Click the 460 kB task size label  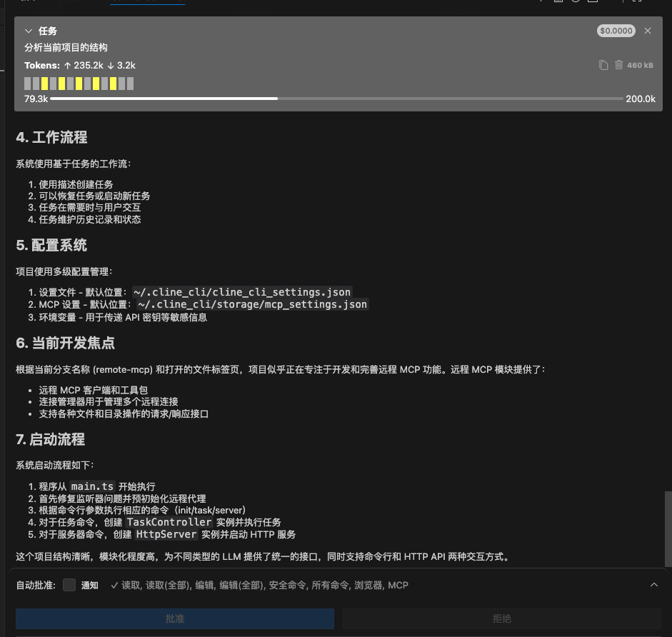(640, 65)
